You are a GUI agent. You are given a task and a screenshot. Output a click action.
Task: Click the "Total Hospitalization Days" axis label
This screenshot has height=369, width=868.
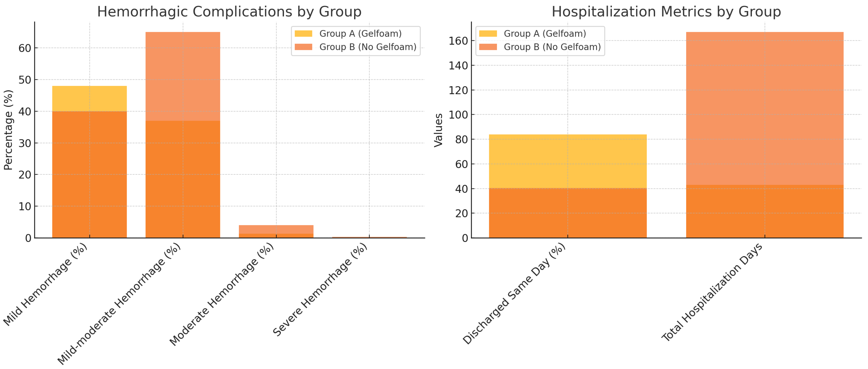712,292
